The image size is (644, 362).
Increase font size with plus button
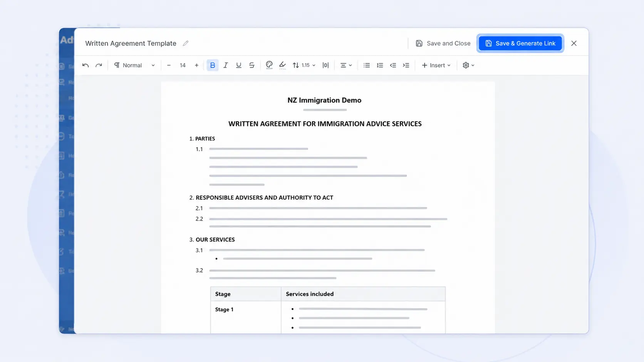[x=196, y=65]
